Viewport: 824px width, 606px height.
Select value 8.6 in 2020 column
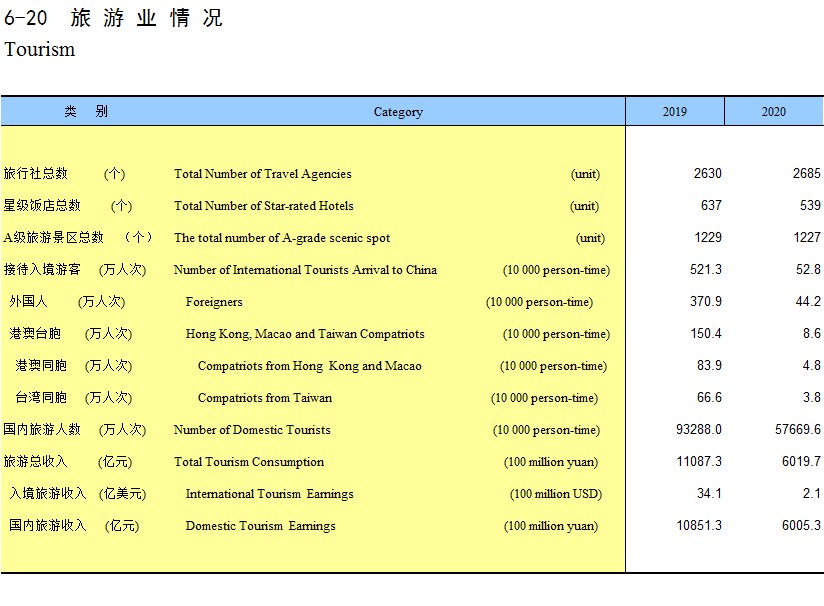[x=812, y=334]
